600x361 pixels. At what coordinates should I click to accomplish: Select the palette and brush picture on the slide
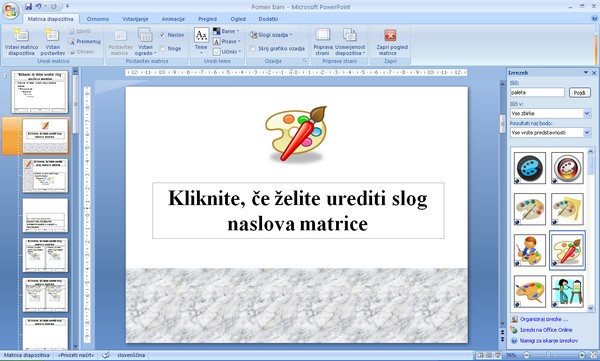click(x=296, y=134)
